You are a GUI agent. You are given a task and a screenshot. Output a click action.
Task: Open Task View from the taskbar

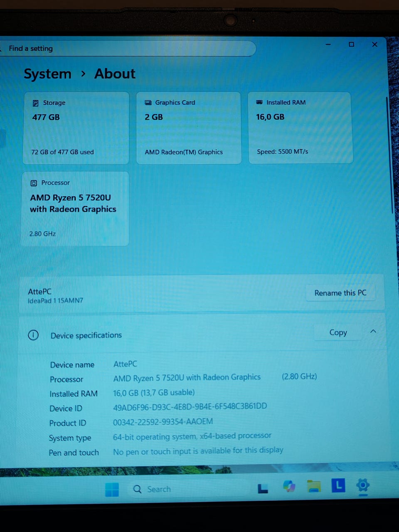pos(263,488)
